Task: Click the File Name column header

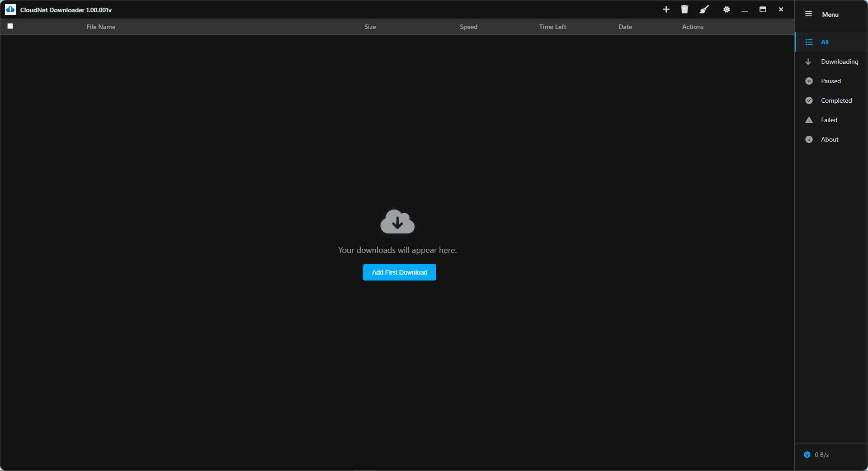Action: pyautogui.click(x=101, y=27)
